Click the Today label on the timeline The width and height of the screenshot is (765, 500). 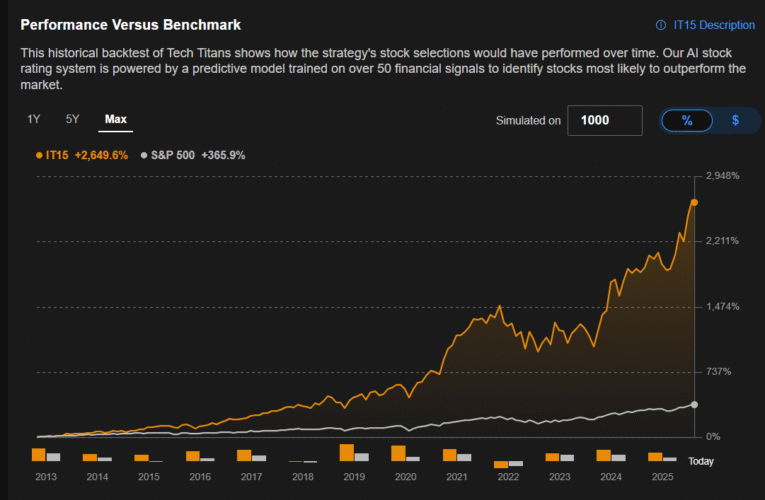point(701,461)
